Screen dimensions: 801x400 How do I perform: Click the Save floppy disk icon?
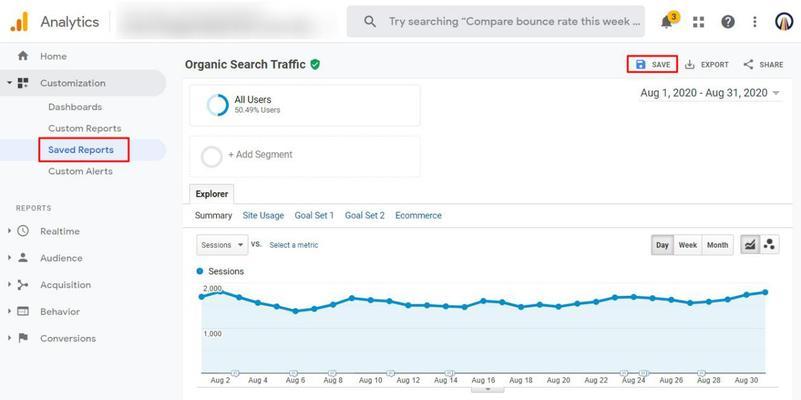pyautogui.click(x=641, y=64)
